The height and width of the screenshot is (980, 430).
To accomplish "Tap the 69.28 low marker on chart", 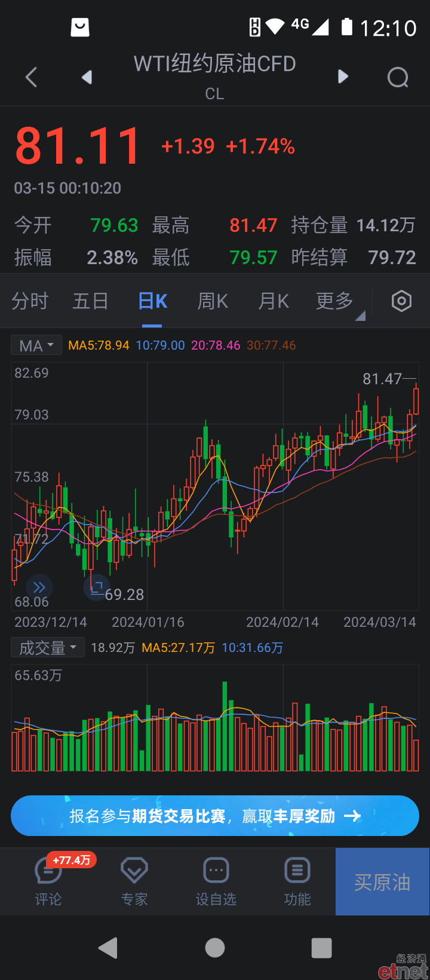I will coord(124,595).
